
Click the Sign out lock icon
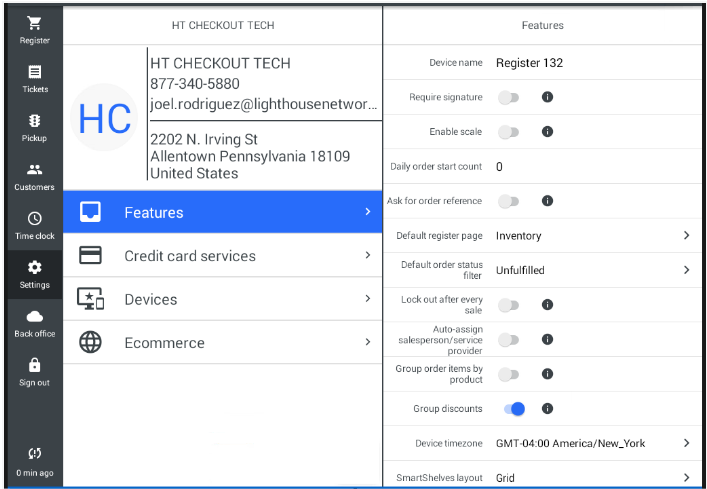click(34, 366)
